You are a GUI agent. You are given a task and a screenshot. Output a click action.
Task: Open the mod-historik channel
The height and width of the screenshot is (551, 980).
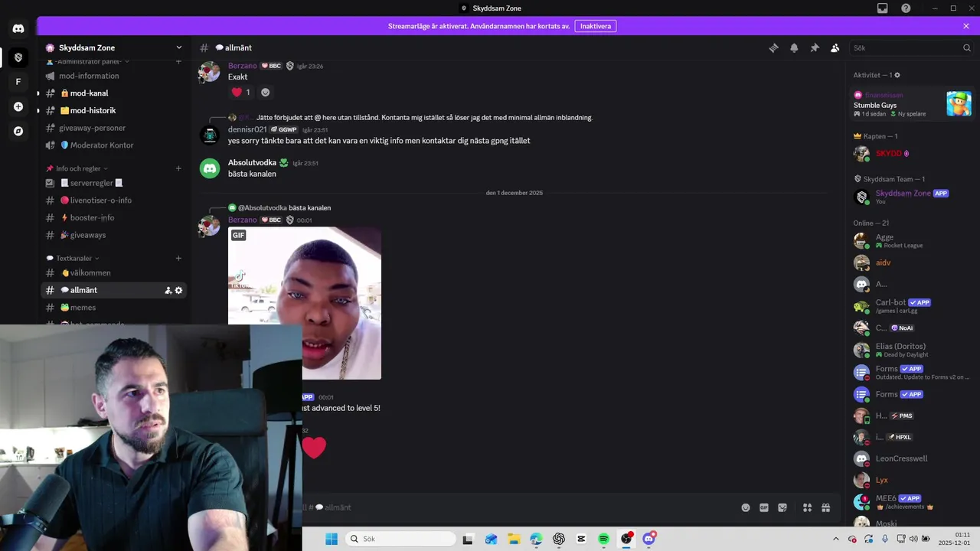click(x=113, y=110)
